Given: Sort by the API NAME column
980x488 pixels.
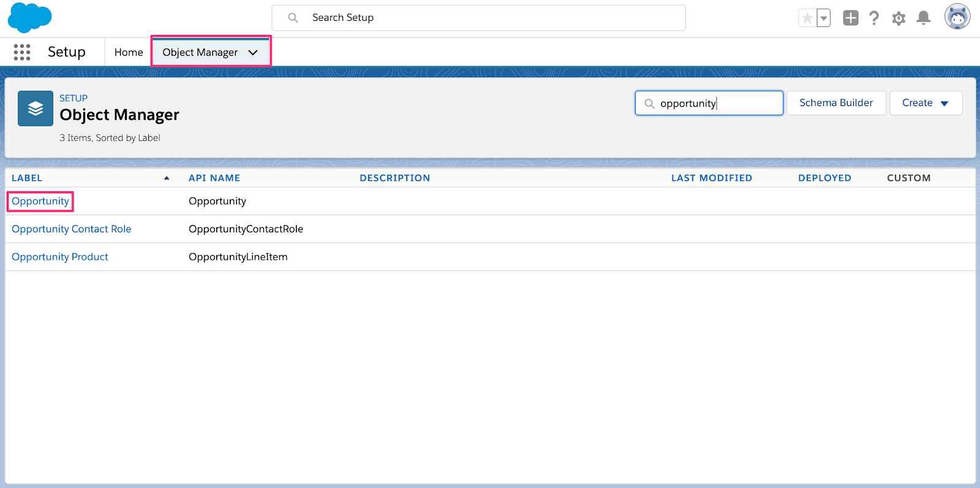Looking at the screenshot, I should [x=214, y=178].
